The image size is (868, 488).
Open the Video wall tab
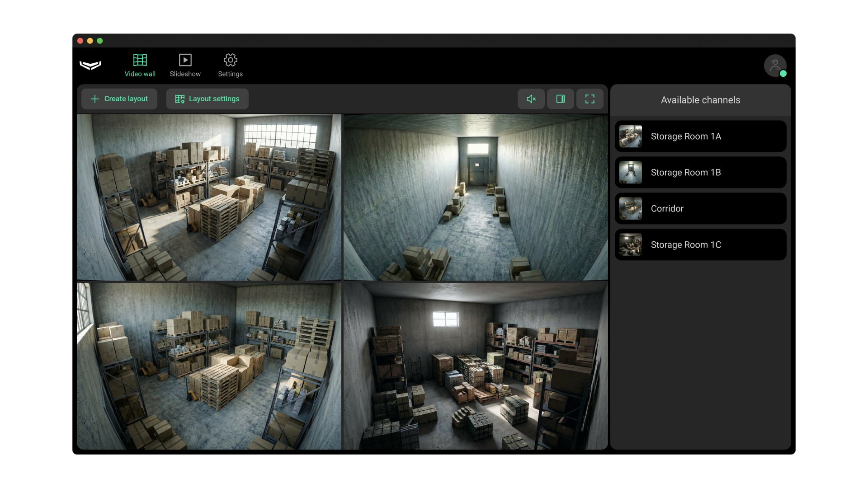tap(140, 66)
